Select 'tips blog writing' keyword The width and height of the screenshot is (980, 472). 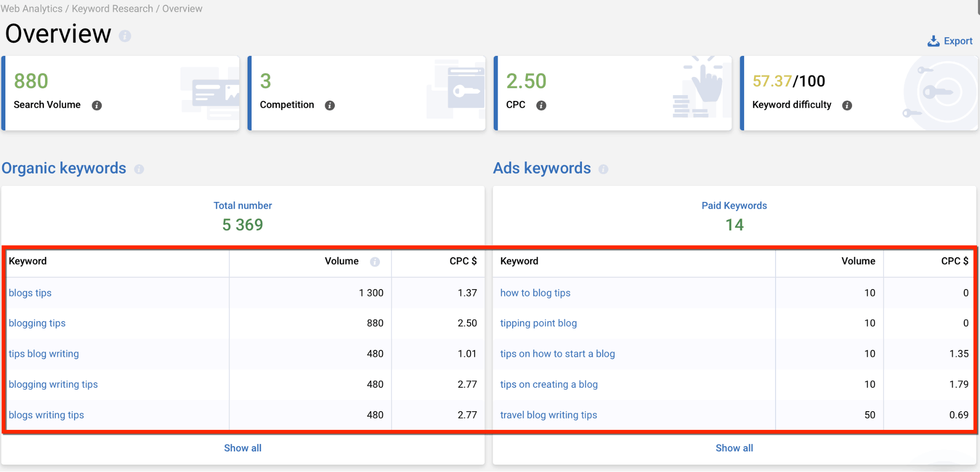click(x=44, y=354)
